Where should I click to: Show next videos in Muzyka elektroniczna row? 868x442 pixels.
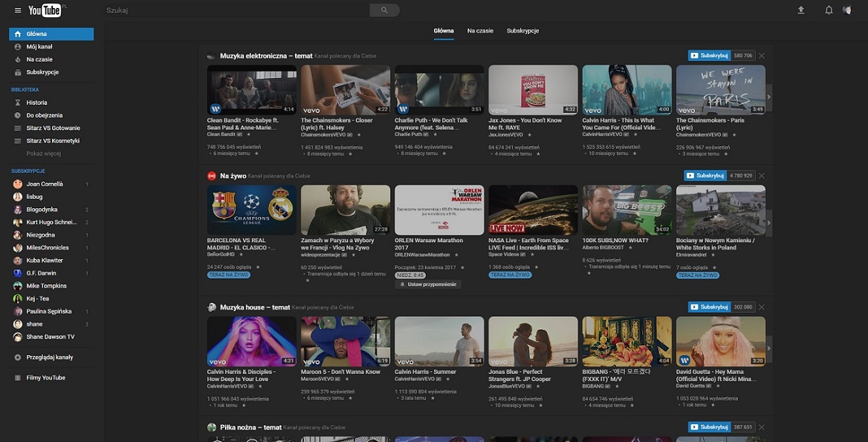(x=769, y=97)
